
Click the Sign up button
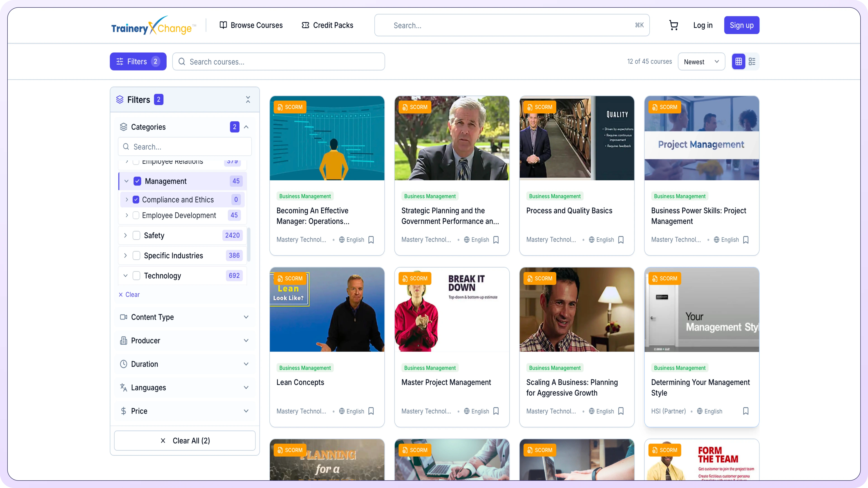coord(741,25)
